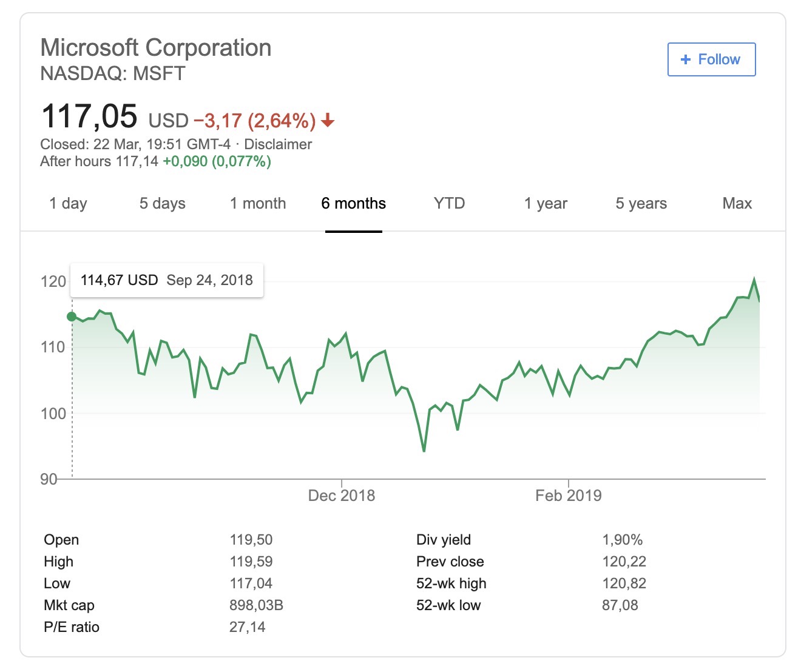Click the plus icon on Follow button

(686, 59)
